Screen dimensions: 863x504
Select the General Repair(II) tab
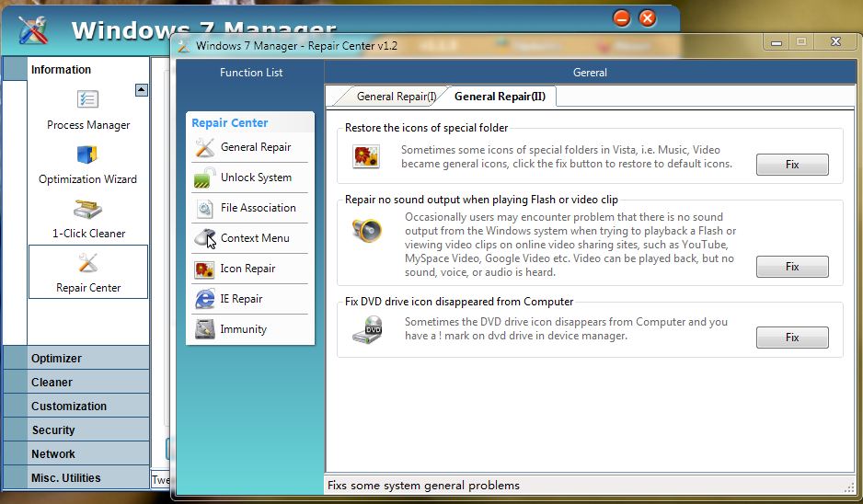click(500, 97)
